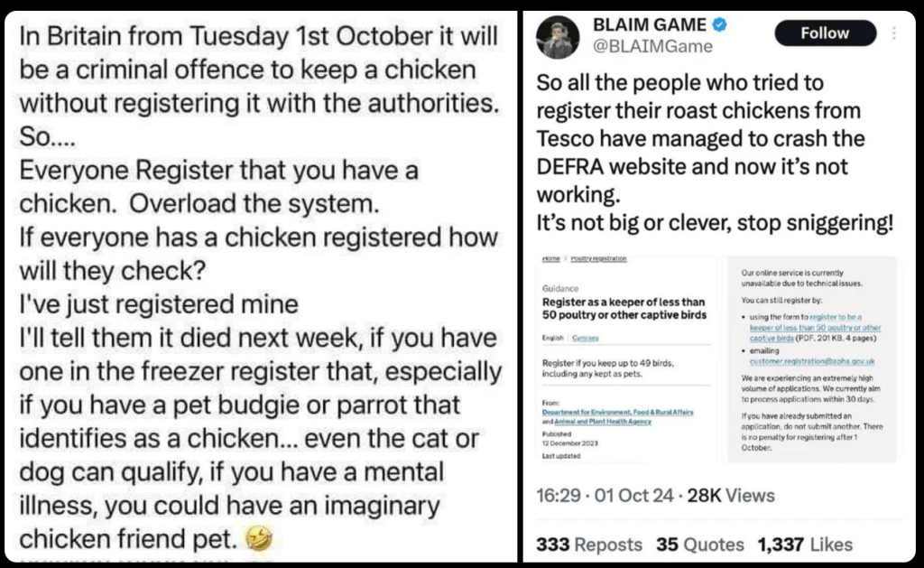Click the blue verified badge icon
The image size is (924, 568).
(720, 25)
